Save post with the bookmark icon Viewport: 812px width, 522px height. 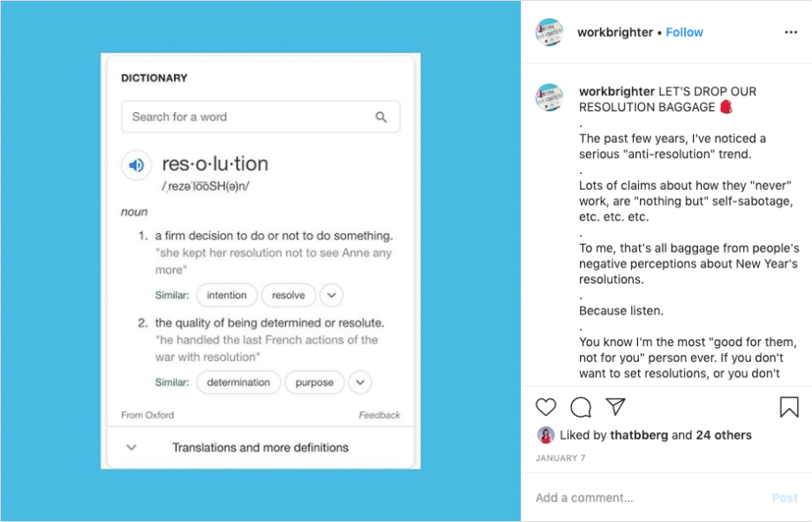coord(789,407)
